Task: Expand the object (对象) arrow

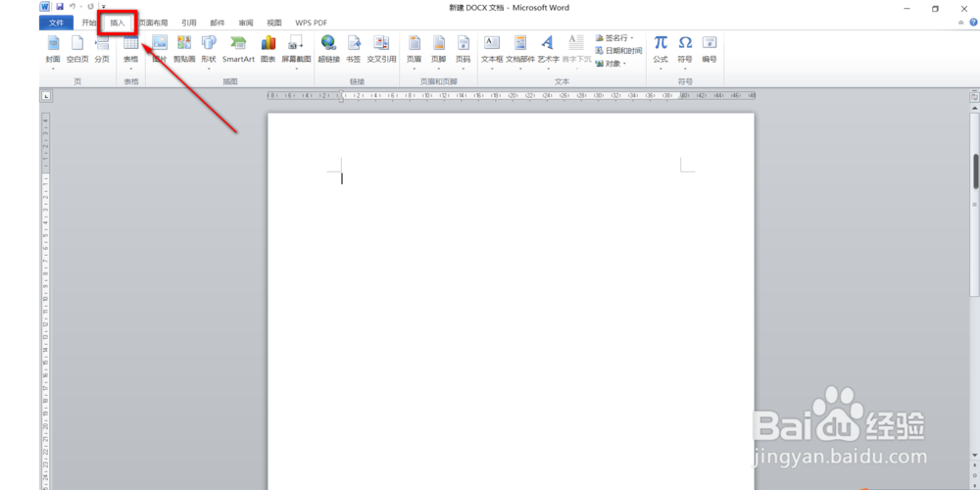Action: (x=623, y=64)
